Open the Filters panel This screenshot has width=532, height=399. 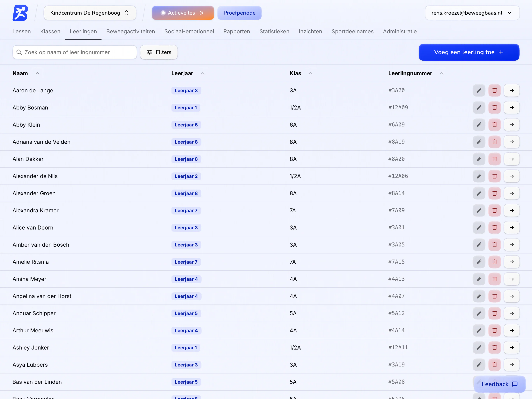pos(159,52)
